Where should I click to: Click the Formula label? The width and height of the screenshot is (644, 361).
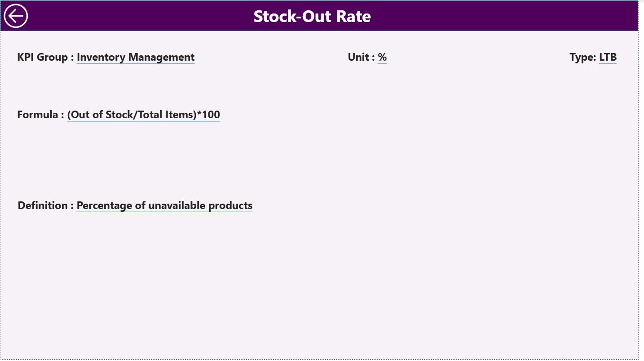coord(40,114)
